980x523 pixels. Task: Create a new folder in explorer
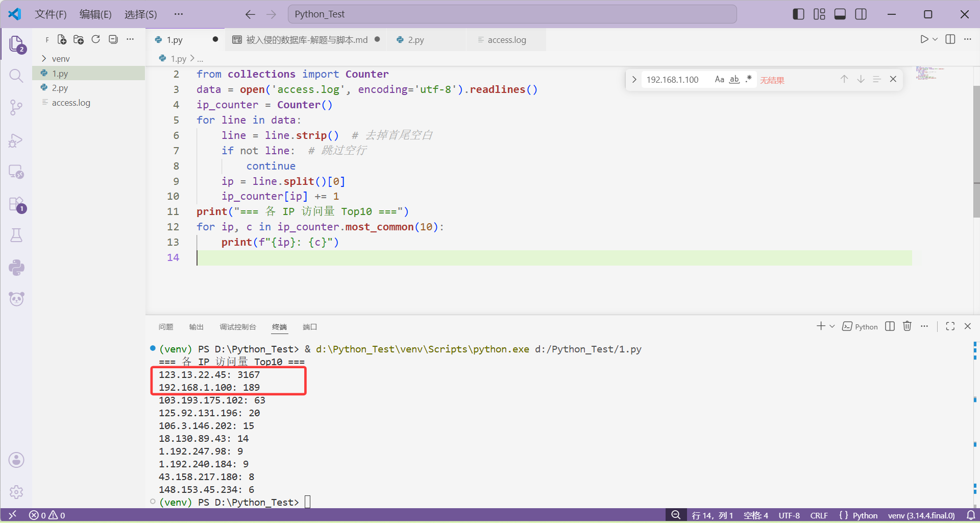click(79, 39)
